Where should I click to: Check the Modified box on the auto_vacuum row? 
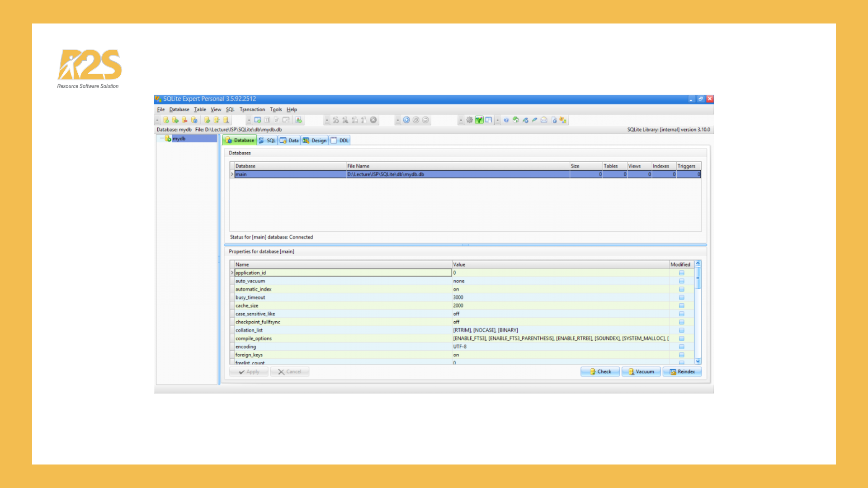coord(682,281)
